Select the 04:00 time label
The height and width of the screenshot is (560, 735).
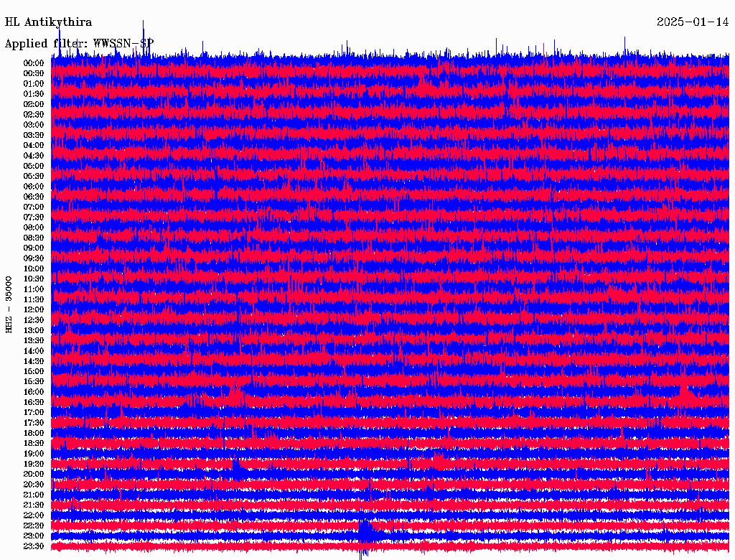pyautogui.click(x=34, y=146)
